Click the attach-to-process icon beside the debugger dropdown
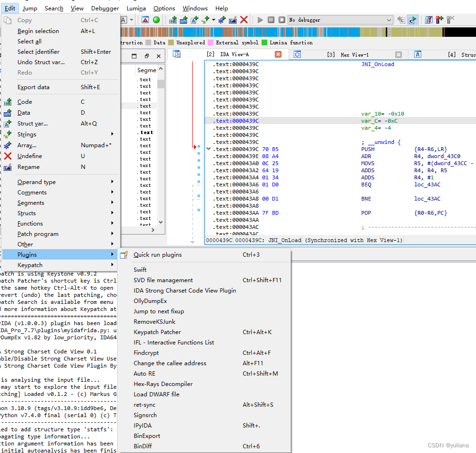Viewport: 476px width, 453px height. pyautogui.click(x=400, y=20)
